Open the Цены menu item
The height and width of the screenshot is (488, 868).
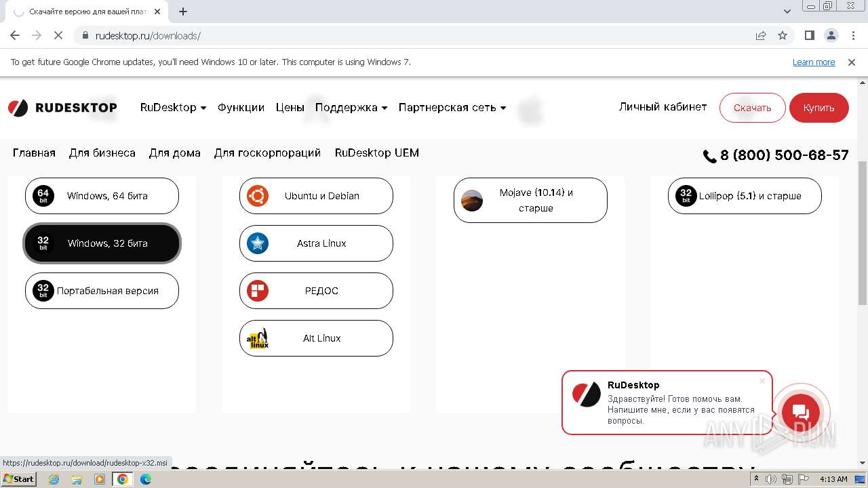(290, 107)
